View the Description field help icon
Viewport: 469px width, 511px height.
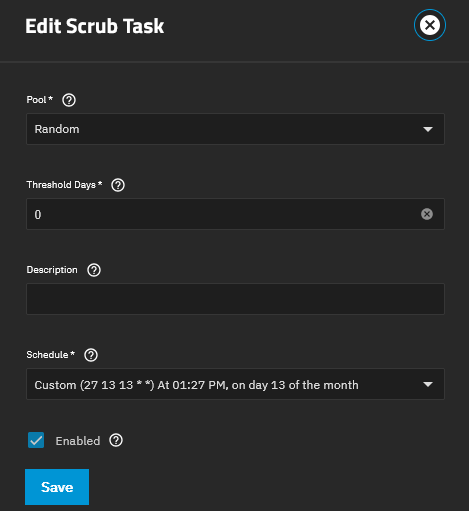pyautogui.click(x=94, y=270)
